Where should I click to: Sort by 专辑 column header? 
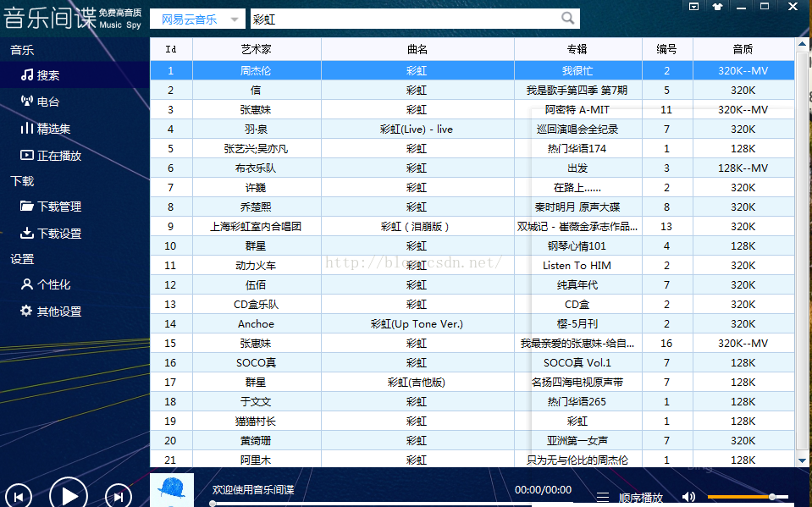pyautogui.click(x=577, y=49)
